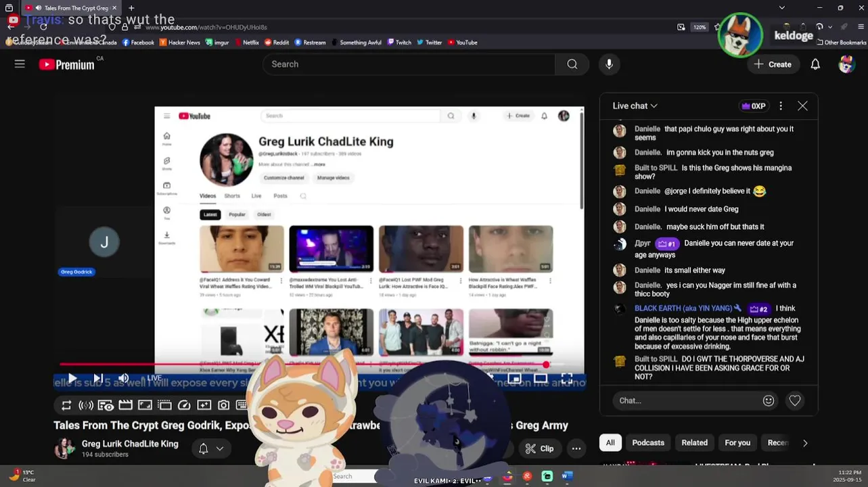Select the Podcasts filter chip
Screen dimensions: 868x487
(648, 443)
